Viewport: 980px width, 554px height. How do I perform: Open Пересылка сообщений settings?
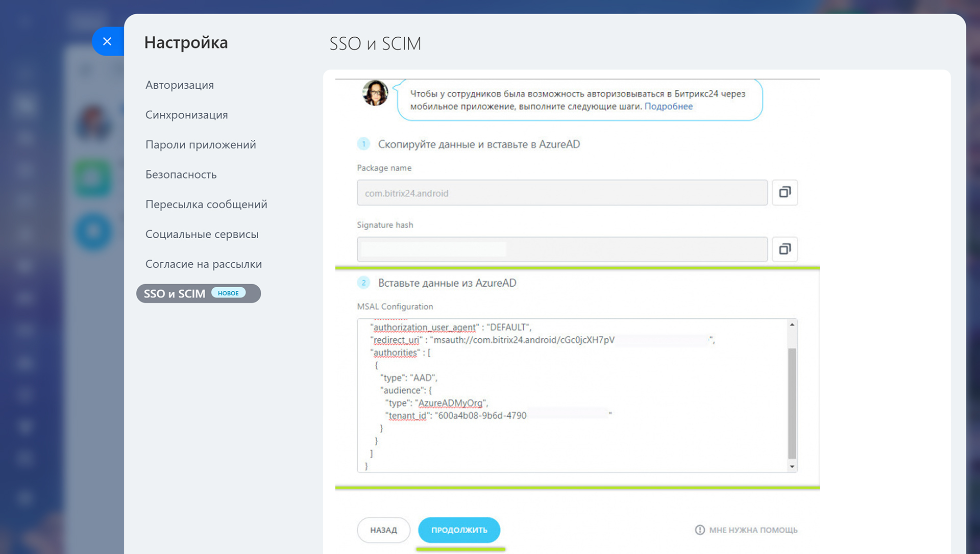[x=206, y=204]
